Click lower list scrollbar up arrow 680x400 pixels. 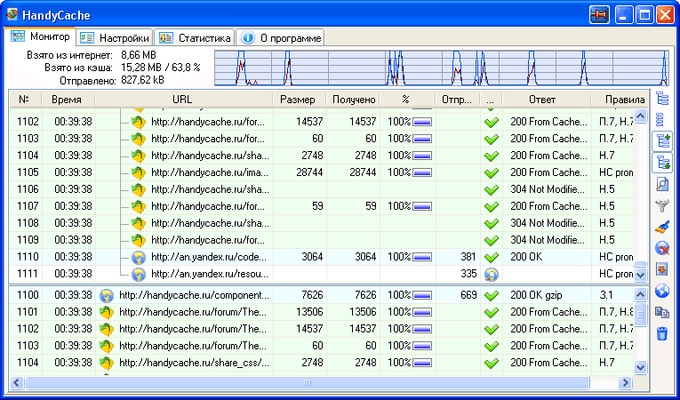pos(641,295)
